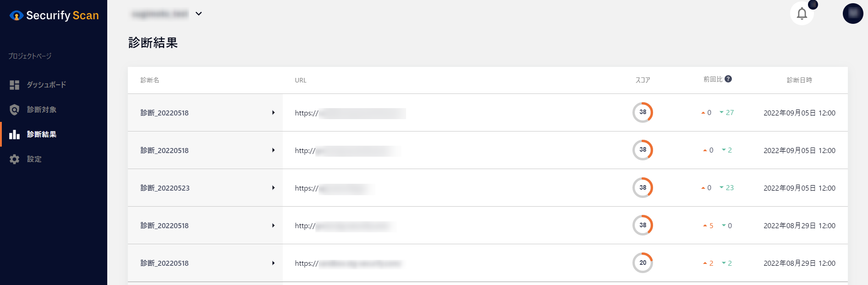Image resolution: width=868 pixels, height=285 pixels.
Task: Open the ダッシュボード dashboard icon
Action: (x=15, y=85)
